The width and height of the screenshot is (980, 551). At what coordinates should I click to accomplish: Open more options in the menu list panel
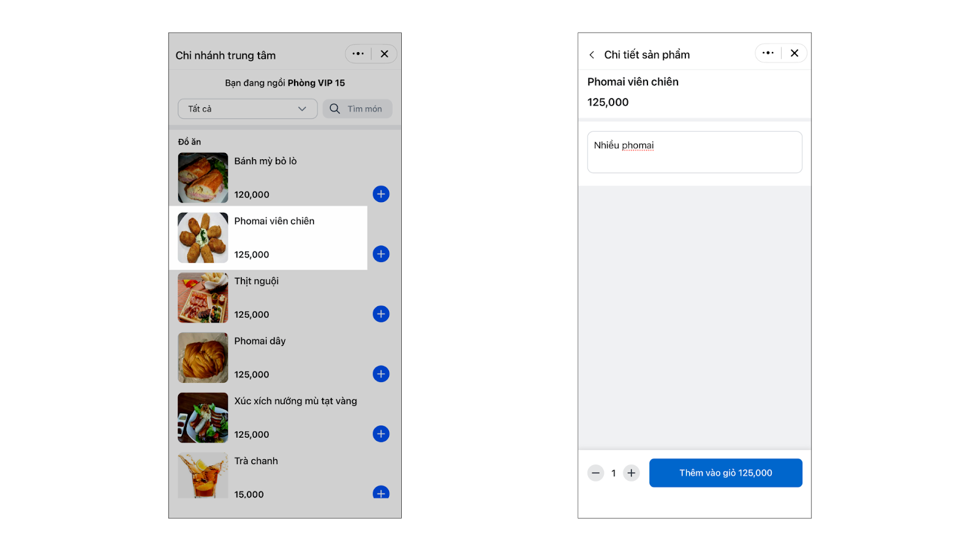(x=358, y=54)
